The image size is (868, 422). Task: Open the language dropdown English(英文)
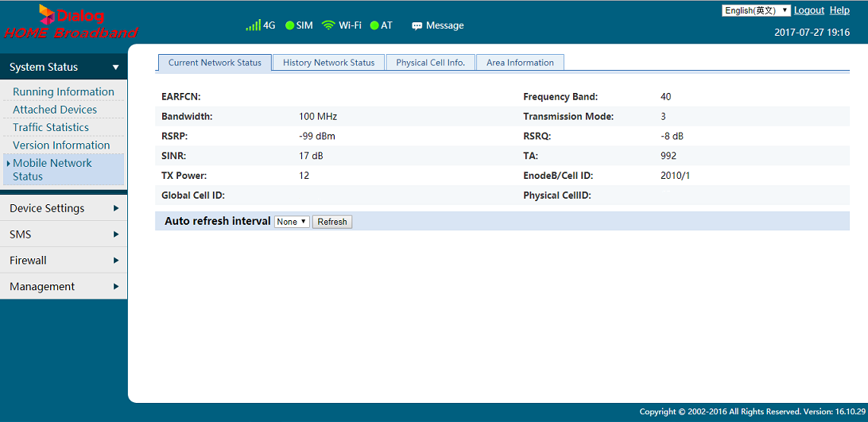(756, 10)
